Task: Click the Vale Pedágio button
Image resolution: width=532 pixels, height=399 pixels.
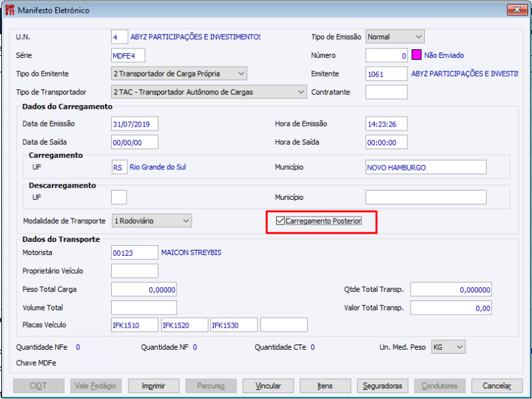Action: 96,386
